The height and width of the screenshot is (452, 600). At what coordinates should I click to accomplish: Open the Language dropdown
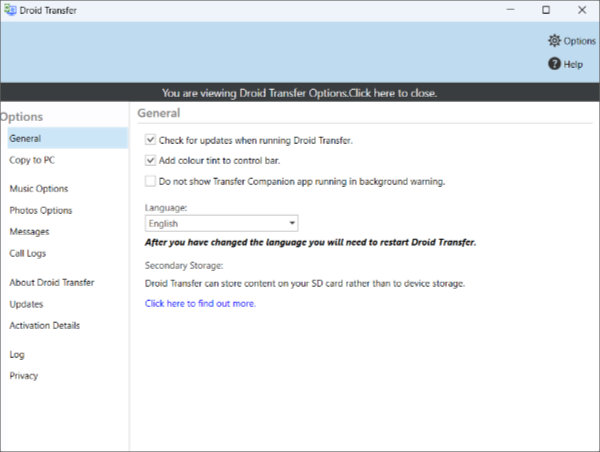pos(221,224)
